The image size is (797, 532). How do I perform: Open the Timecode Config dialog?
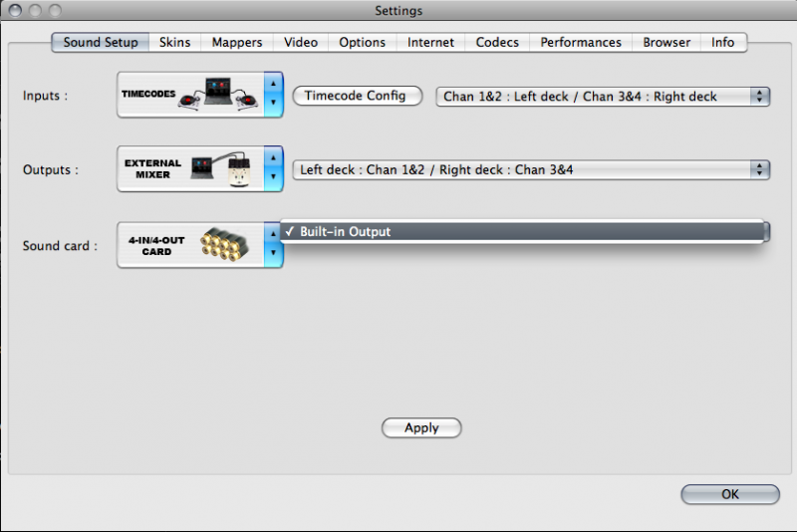coord(355,97)
